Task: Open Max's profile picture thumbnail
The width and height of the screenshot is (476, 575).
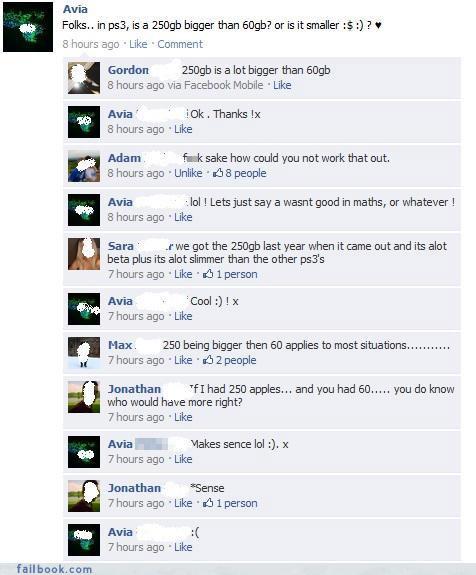Action: [x=84, y=353]
